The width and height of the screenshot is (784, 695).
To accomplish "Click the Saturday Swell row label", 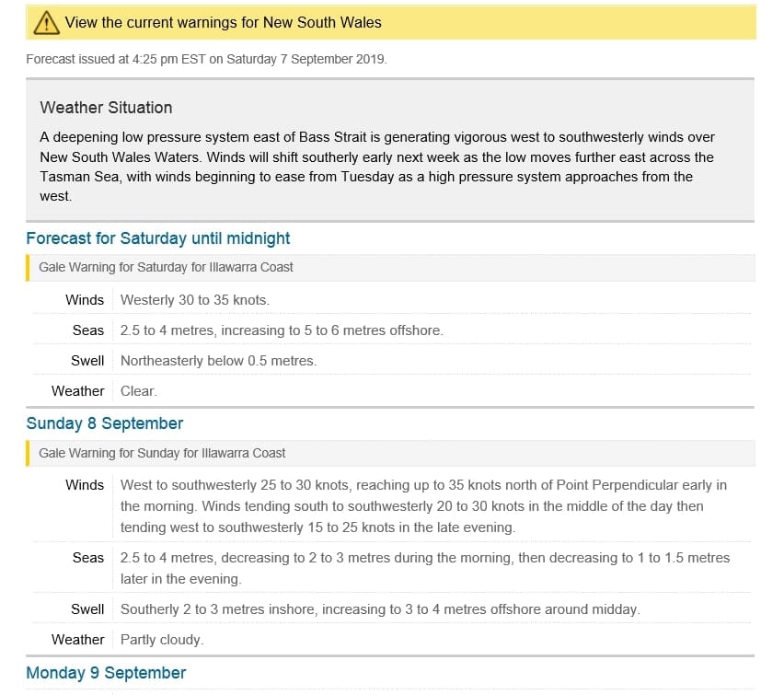I will pos(87,361).
